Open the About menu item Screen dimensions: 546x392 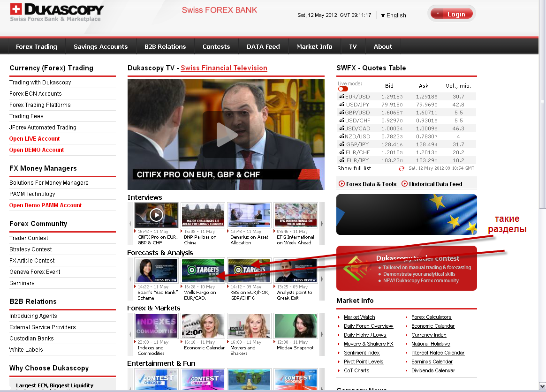pyautogui.click(x=383, y=46)
